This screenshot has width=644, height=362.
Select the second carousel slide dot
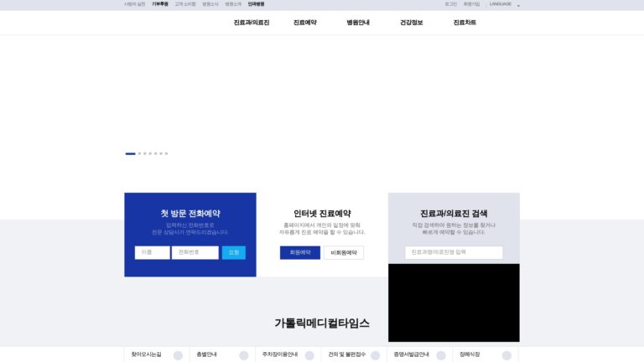140,153
